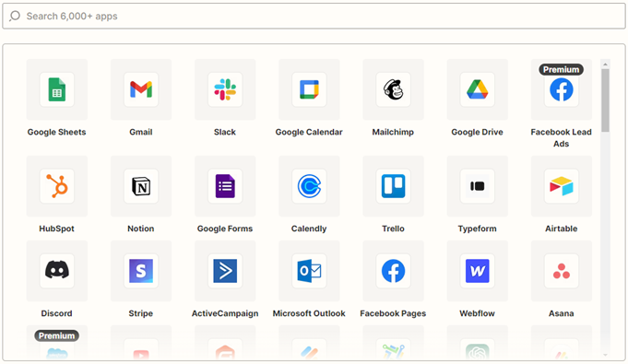Open the Stripe app icon
Image resolution: width=628 pixels, height=364 pixels.
(141, 271)
